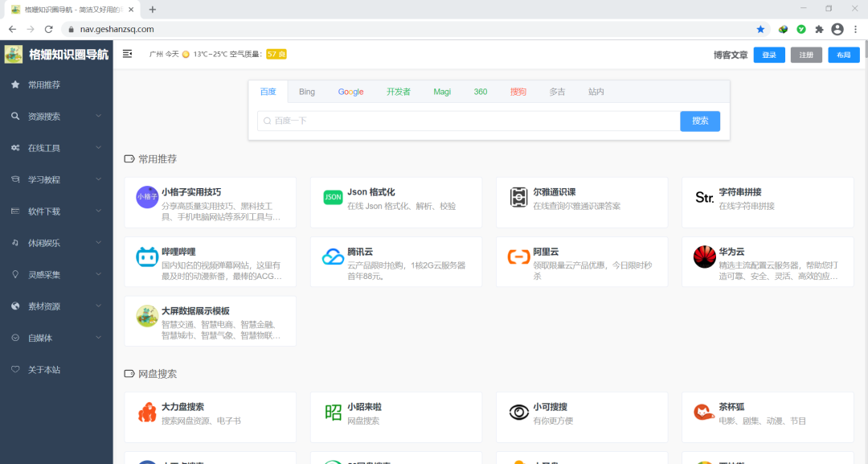Image resolution: width=868 pixels, height=464 pixels.
Task: Expand the 休闲娱乐 sidebar chevron
Action: tap(99, 242)
